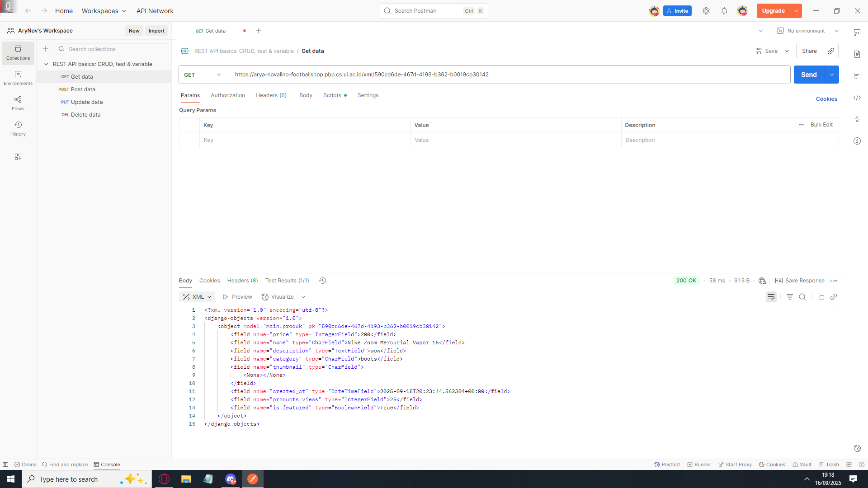The image size is (868, 488).
Task: Collapse the REST API basics collection
Action: [46, 64]
